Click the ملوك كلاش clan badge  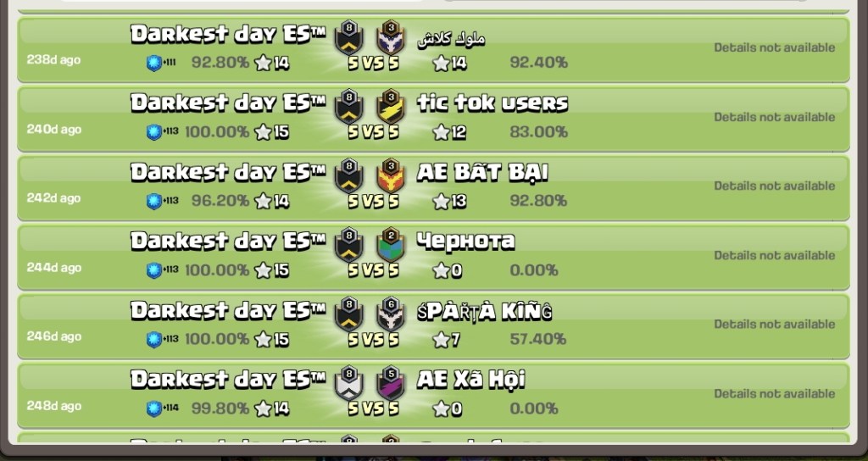click(x=391, y=37)
